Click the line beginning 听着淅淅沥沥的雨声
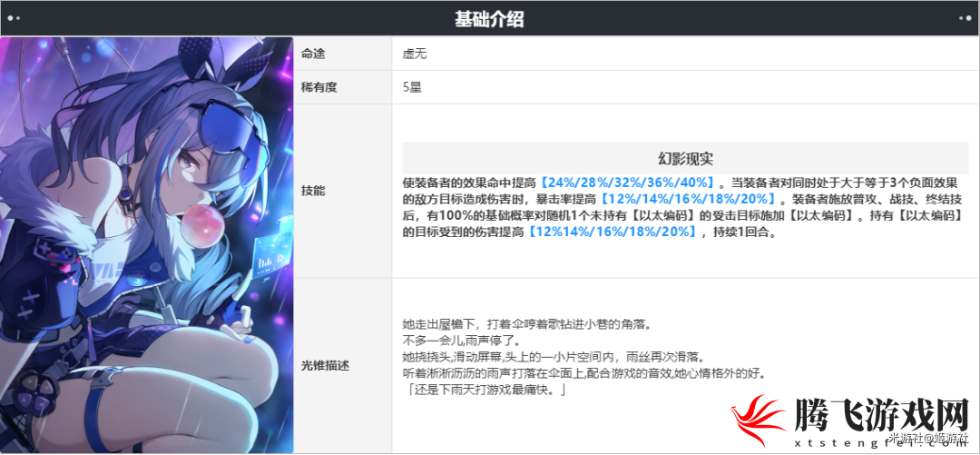Image resolution: width=980 pixels, height=455 pixels. coord(584,373)
